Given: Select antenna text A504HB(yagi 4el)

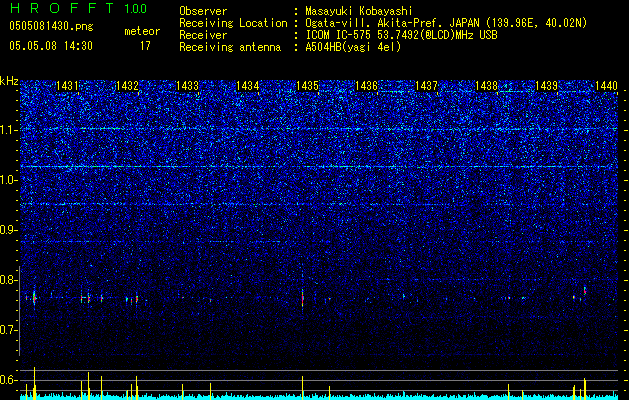Looking at the screenshot, I should tap(353, 47).
